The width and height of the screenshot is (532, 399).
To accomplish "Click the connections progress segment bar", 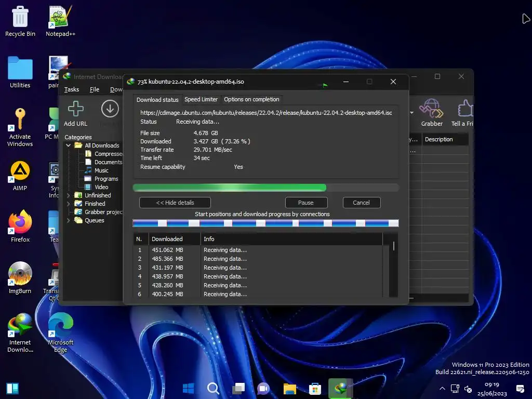I will point(265,223).
